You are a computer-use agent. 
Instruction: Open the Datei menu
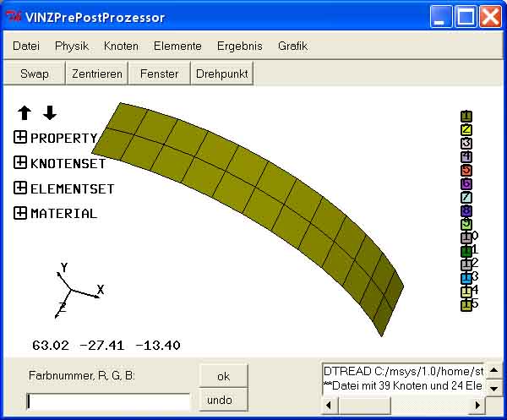pos(26,46)
